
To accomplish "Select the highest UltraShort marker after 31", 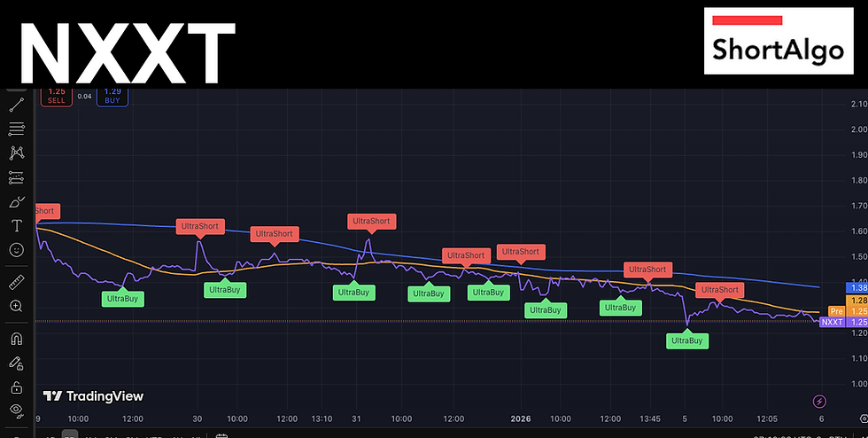I will pos(371,221).
